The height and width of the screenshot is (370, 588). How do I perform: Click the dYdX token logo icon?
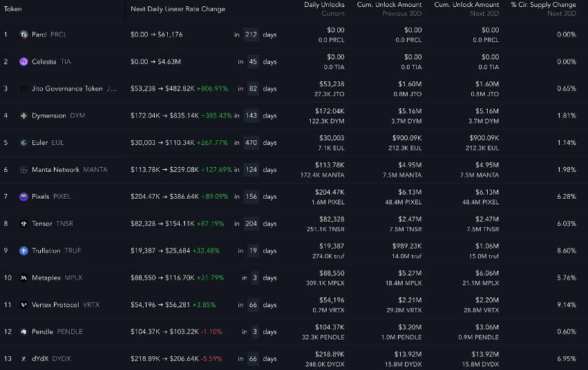[x=23, y=359]
